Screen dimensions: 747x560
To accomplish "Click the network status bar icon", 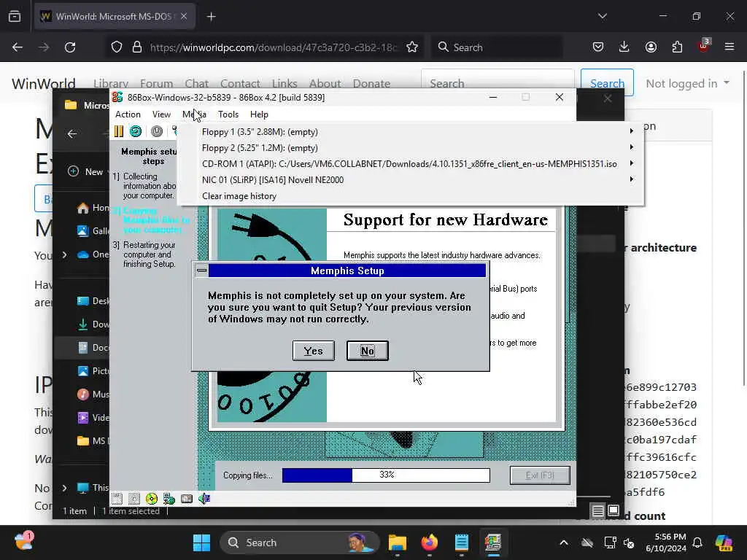I will [169, 499].
